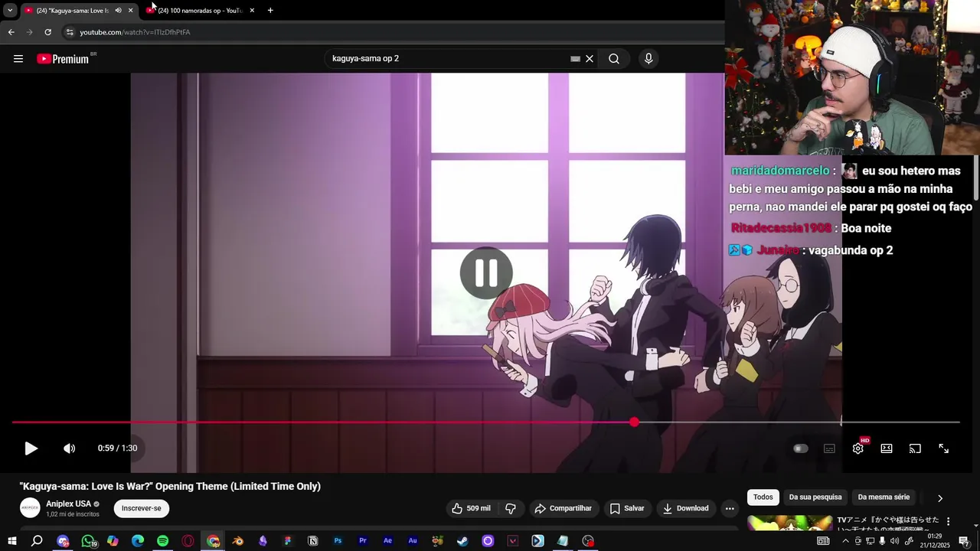Cast the video to a device
980x551 pixels.
tap(915, 448)
